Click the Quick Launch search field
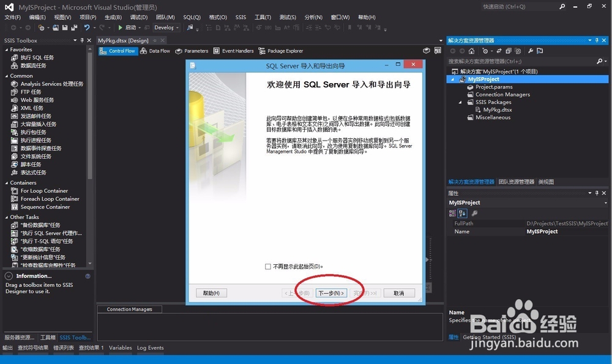 pos(519,7)
